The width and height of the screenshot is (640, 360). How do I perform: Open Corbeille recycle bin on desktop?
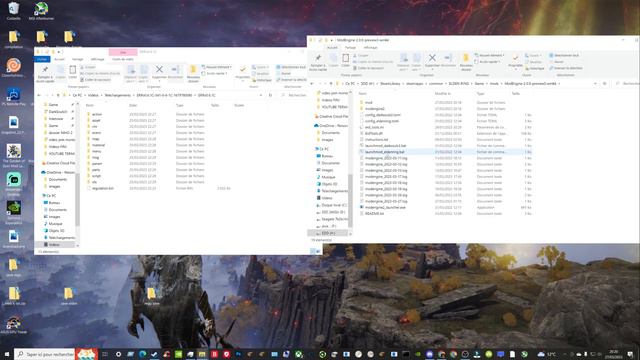[x=13, y=9]
